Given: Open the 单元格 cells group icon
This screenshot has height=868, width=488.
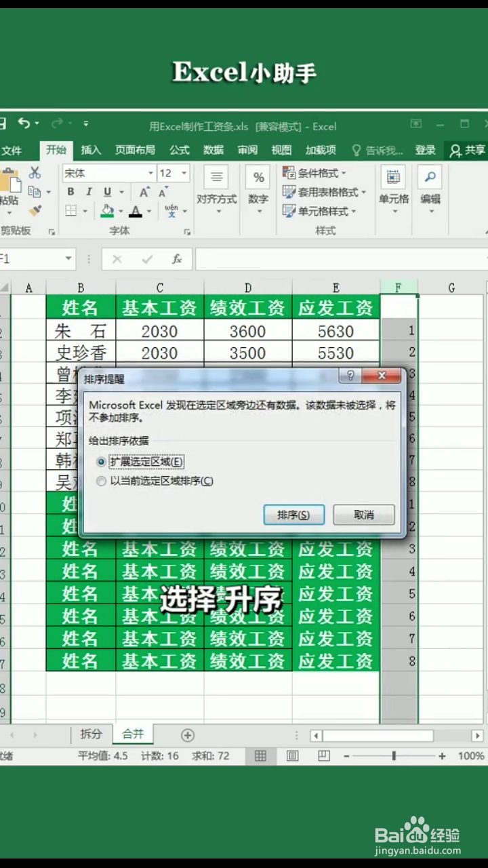Looking at the screenshot, I should click(393, 178).
